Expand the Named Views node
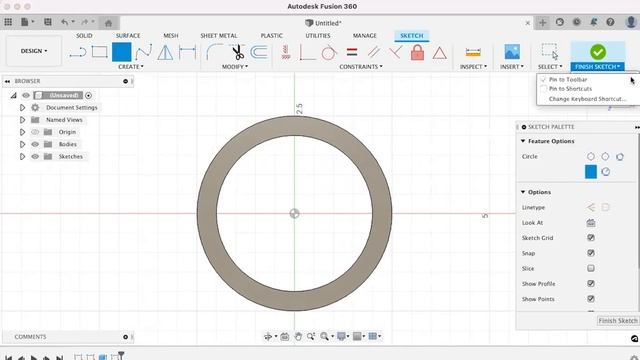This screenshot has height=360, width=640. [x=22, y=120]
